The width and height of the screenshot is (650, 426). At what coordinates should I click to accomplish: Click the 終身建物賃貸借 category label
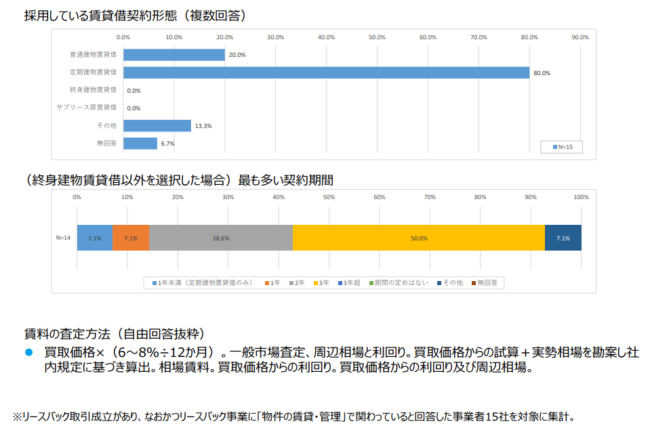point(93,90)
